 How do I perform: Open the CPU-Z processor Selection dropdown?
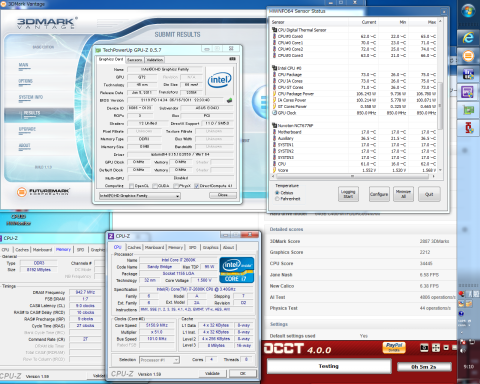(x=159, y=360)
